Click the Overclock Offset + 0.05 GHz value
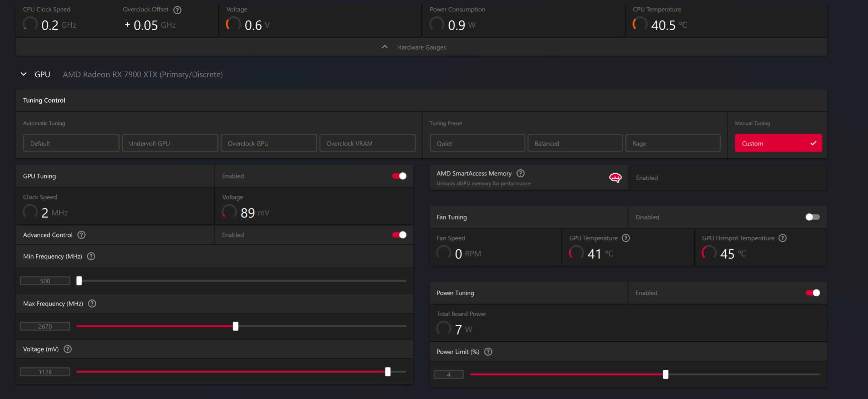Screen dimensions: 868x399 (x=150, y=25)
